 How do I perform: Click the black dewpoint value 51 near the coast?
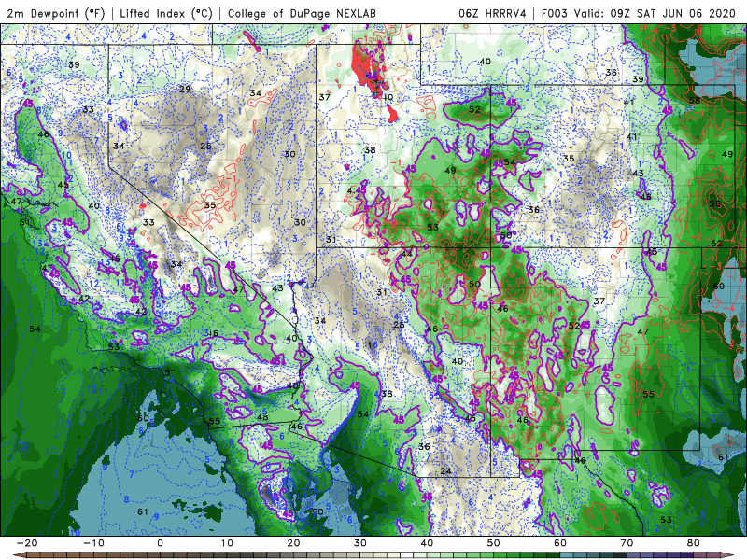coord(25,222)
